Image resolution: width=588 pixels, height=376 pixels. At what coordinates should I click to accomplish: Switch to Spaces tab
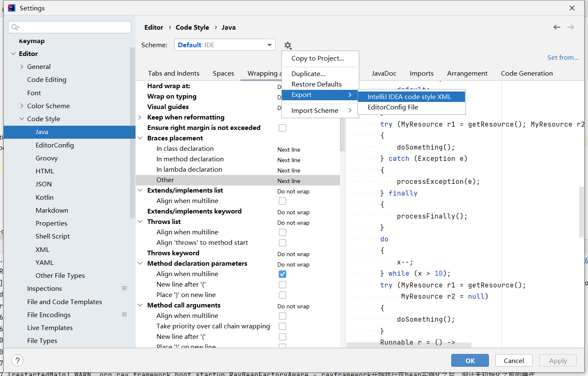[223, 73]
